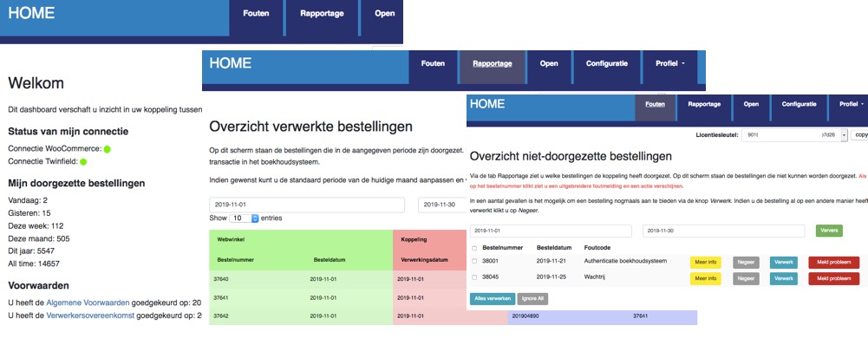Click HOME brand in Welkom dashboard window
The image size is (868, 345).
(x=31, y=13)
